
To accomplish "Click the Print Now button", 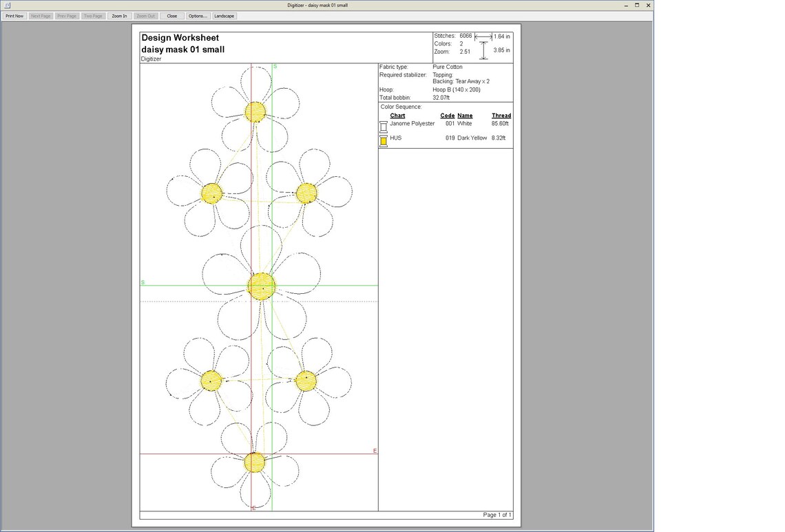I will [14, 16].
